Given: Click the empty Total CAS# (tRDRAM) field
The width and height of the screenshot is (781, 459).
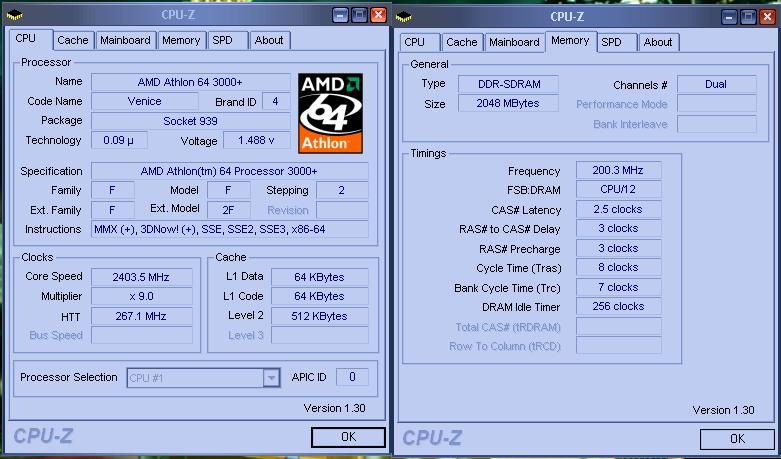Looking at the screenshot, I should (x=619, y=327).
